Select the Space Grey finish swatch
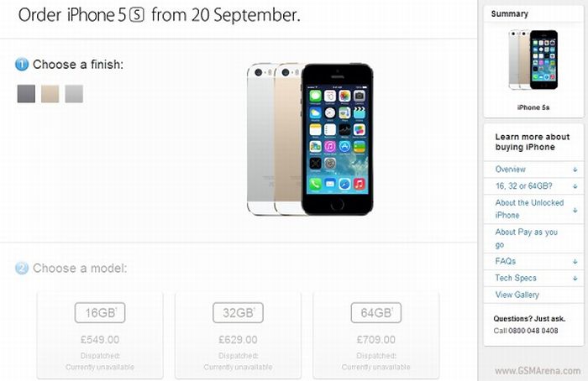The image size is (588, 381). (x=26, y=94)
